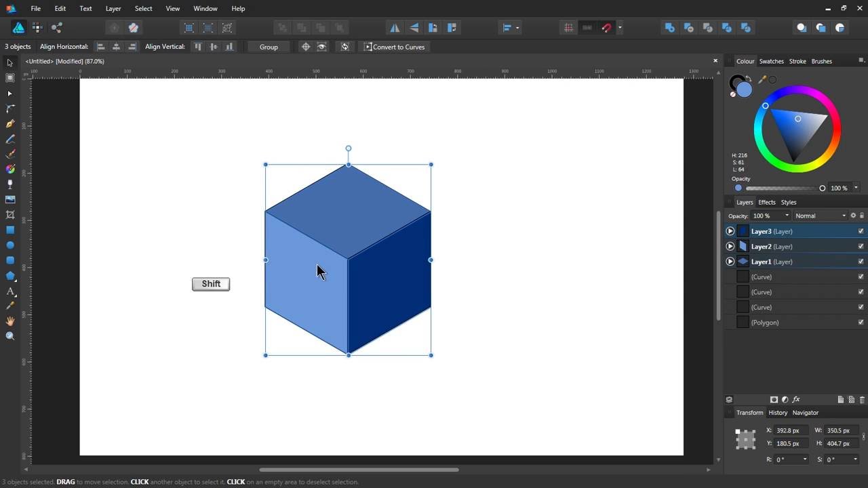Uncheck visibility checkbox for Layer3
This screenshot has width=868, height=488.
[x=861, y=231]
